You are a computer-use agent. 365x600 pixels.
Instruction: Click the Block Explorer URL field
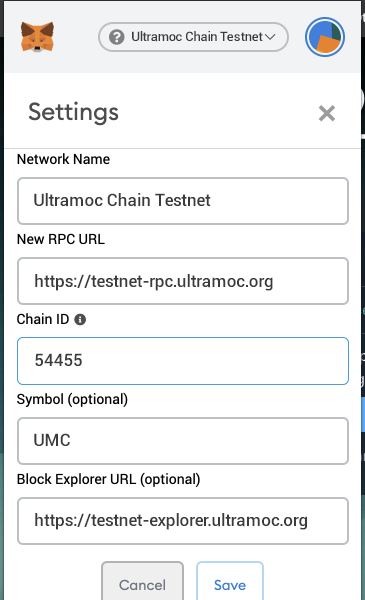(183, 521)
